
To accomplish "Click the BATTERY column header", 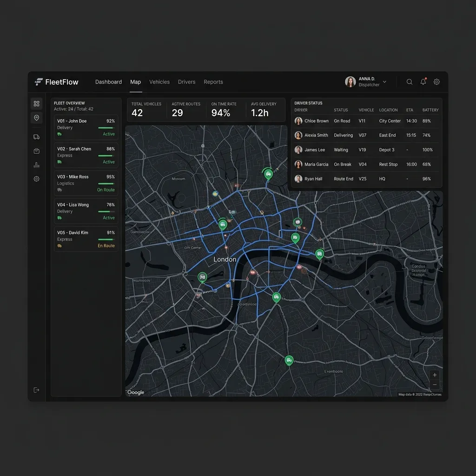I will [430, 110].
